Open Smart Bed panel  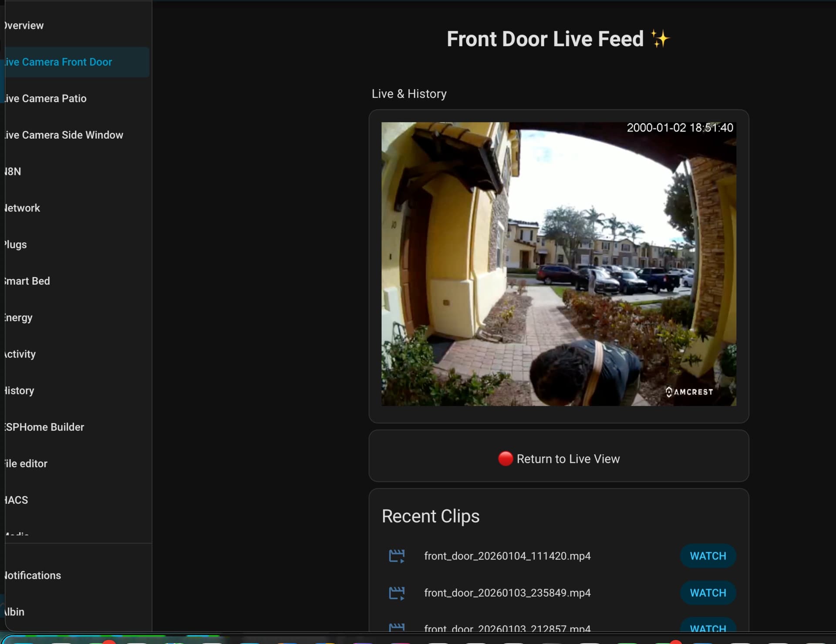(x=27, y=281)
